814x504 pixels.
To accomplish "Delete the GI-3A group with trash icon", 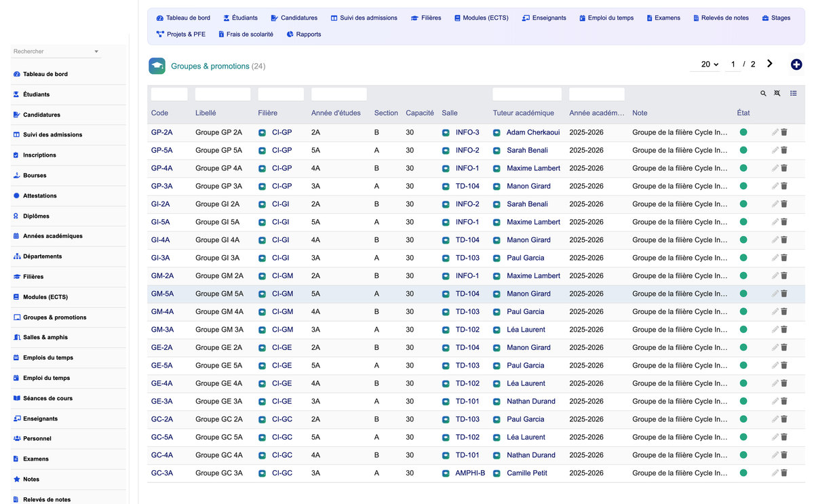I will click(784, 258).
